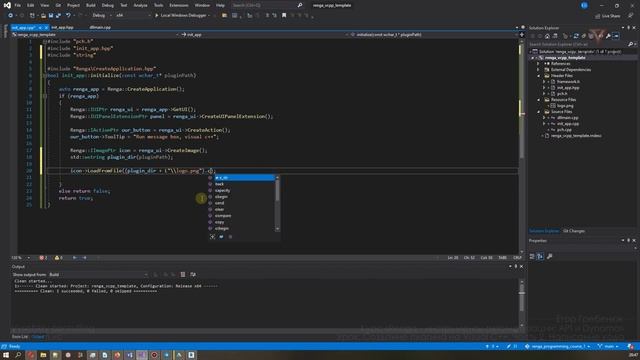Switch to the Git Changes tab
The height and width of the screenshot is (360, 640).
click(x=574, y=231)
